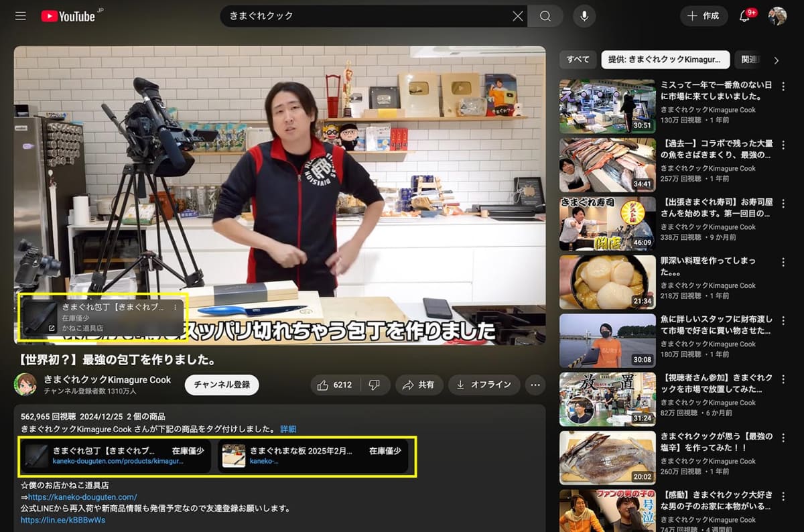This screenshot has width=804, height=532.
Task: Advance chip list with right arrow
Action: 777,60
